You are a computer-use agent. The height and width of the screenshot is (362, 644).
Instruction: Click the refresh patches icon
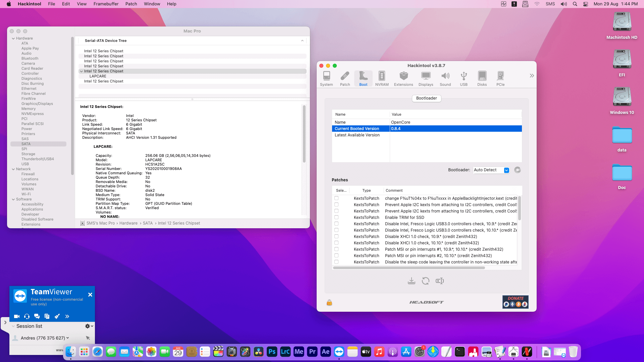tap(425, 281)
